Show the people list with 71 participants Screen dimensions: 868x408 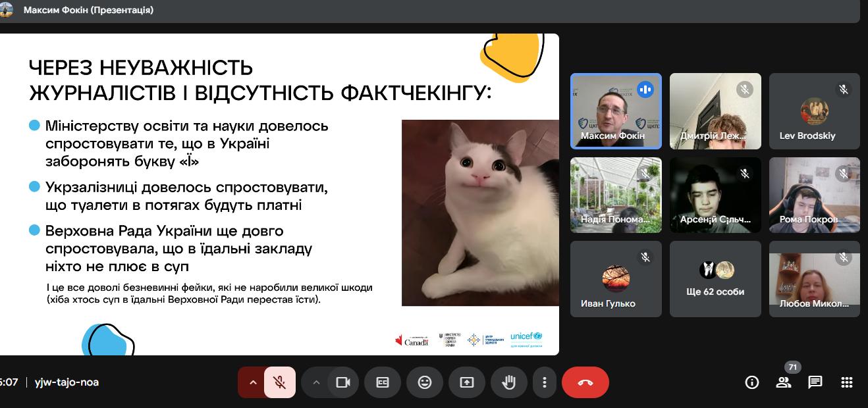click(783, 382)
